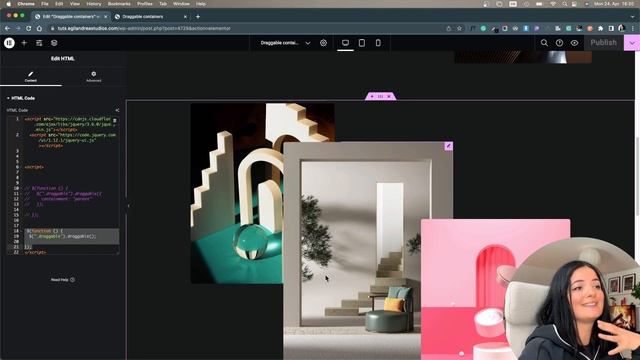Click the Wi-Fi status icon

point(553,4)
